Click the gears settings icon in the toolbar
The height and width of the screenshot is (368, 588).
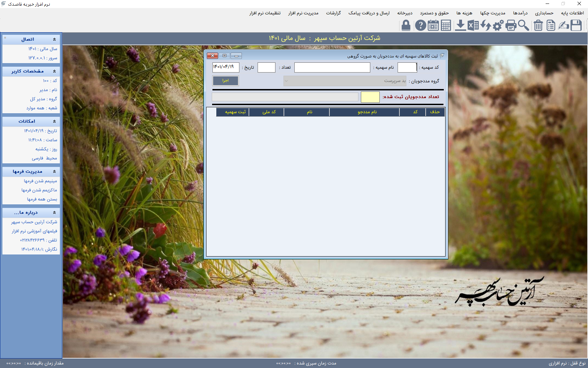pos(498,25)
